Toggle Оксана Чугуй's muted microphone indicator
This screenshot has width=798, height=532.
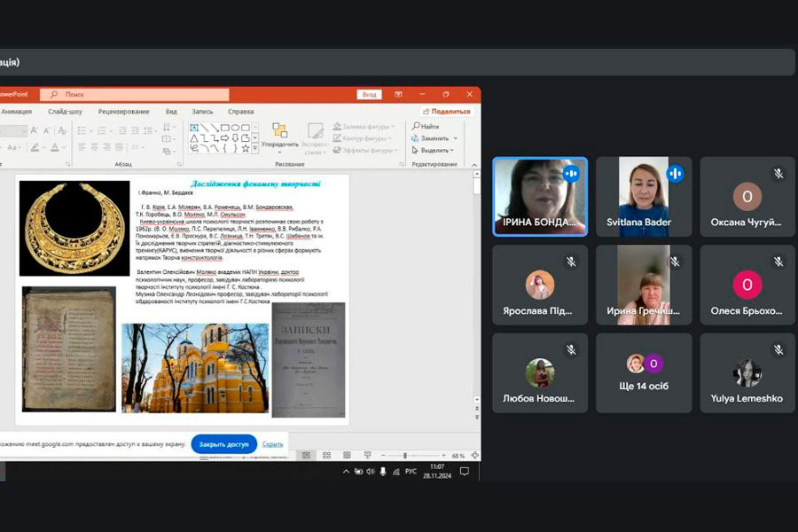(x=778, y=174)
